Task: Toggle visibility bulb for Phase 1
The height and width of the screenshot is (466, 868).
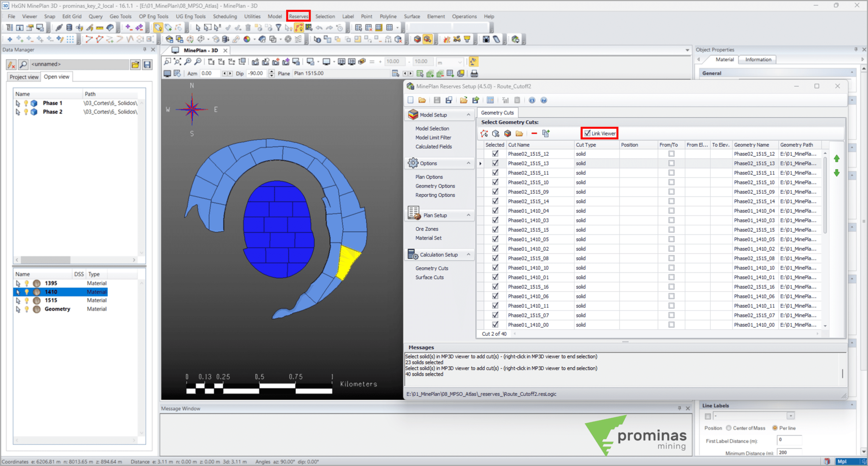Action: click(x=26, y=103)
